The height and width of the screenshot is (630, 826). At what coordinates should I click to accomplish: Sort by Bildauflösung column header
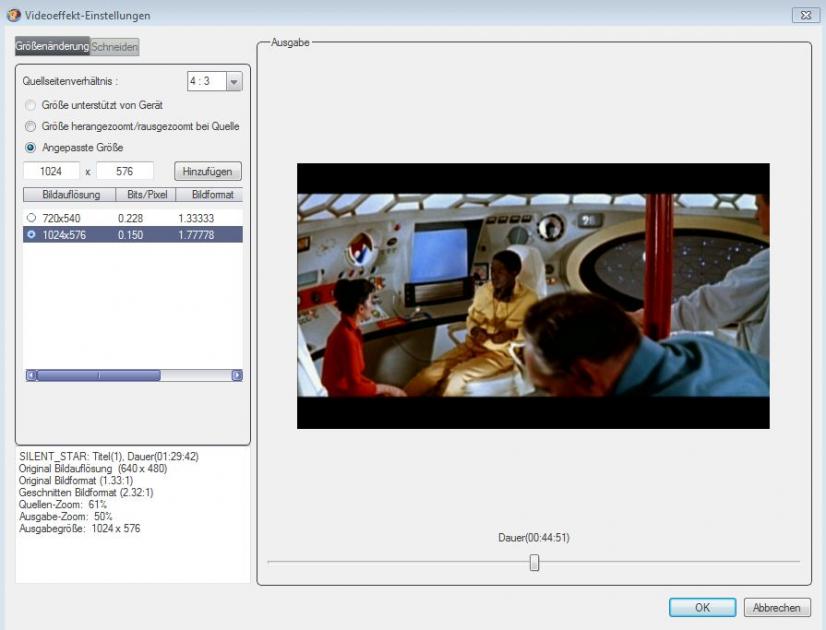coord(70,194)
